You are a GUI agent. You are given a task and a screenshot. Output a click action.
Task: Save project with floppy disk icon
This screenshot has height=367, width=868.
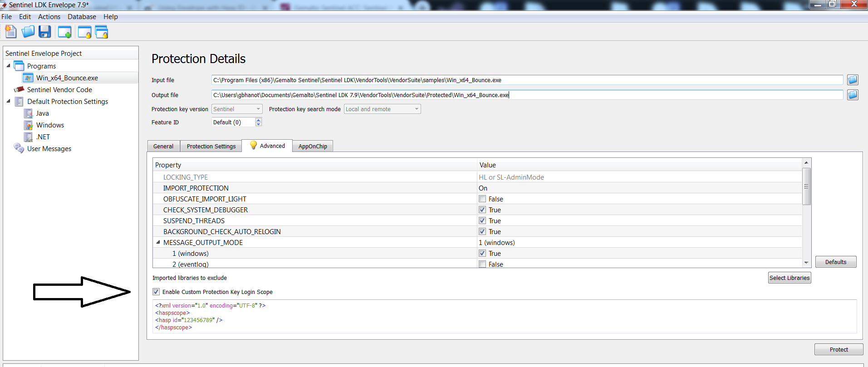coord(44,32)
